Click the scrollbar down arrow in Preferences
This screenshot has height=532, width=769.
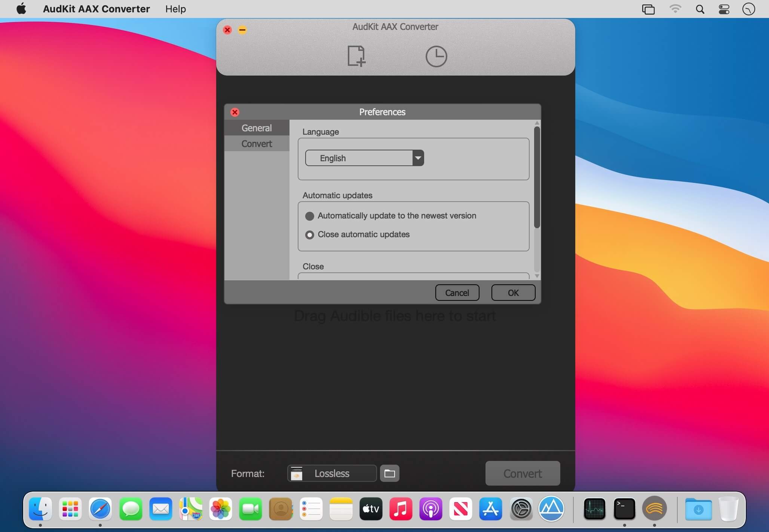[537, 276]
